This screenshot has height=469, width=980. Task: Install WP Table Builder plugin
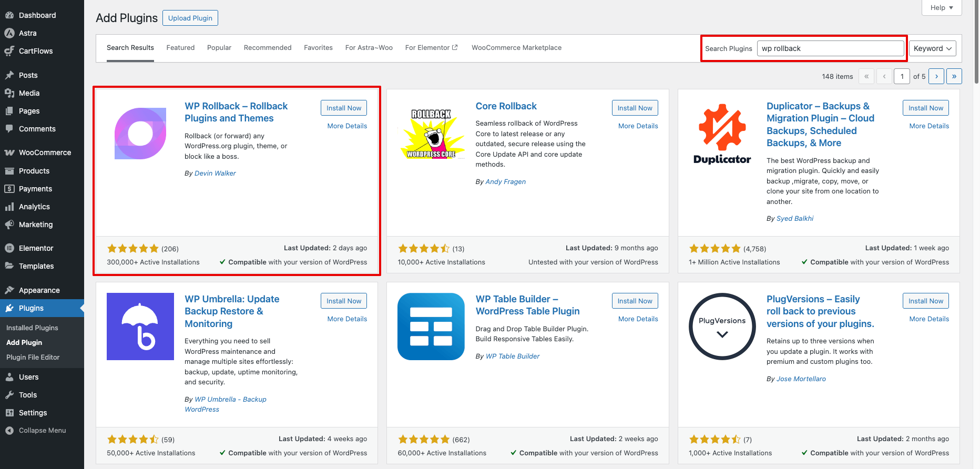tap(635, 301)
